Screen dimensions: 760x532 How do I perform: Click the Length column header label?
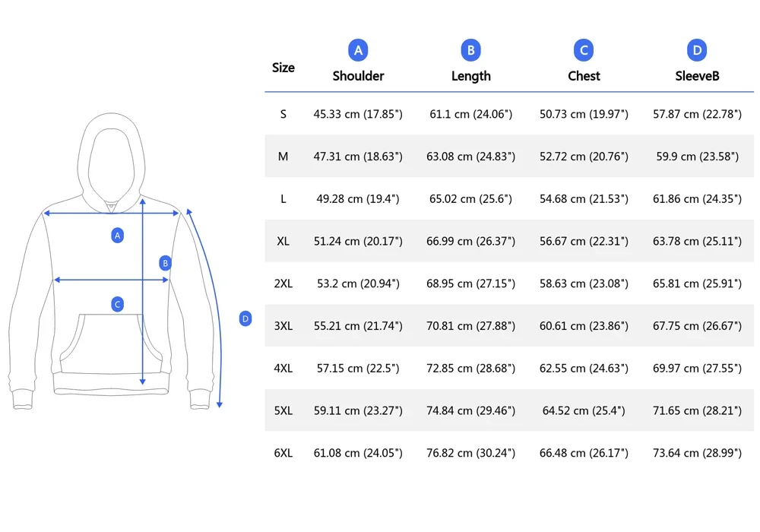[x=470, y=76]
